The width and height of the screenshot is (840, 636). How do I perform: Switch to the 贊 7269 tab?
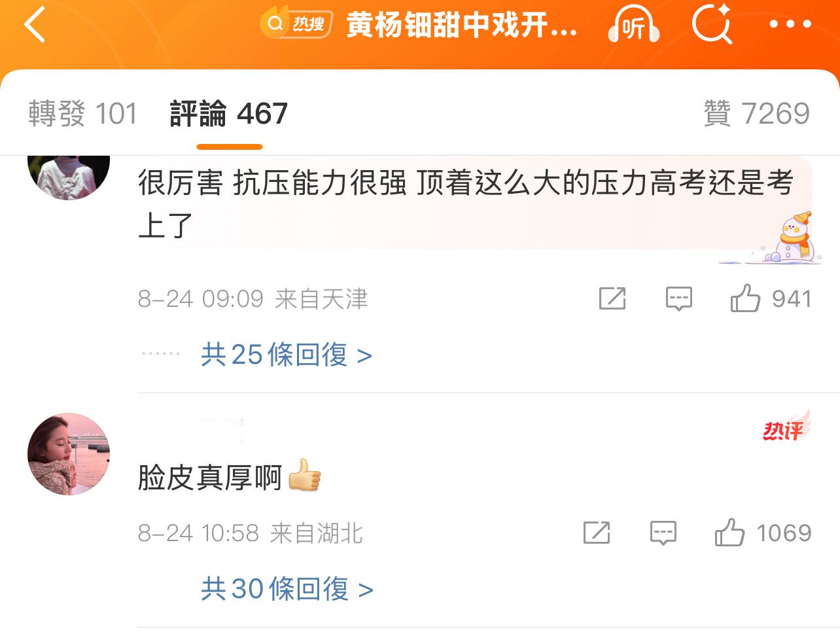pos(757,114)
